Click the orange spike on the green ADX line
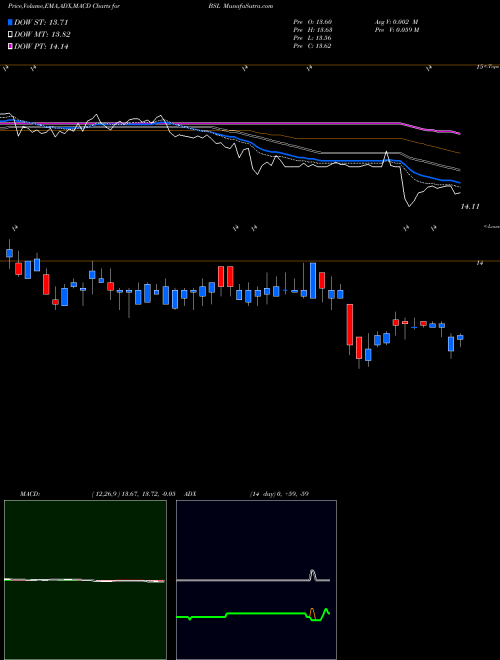Viewport: 500px width, 660px height. point(312,614)
